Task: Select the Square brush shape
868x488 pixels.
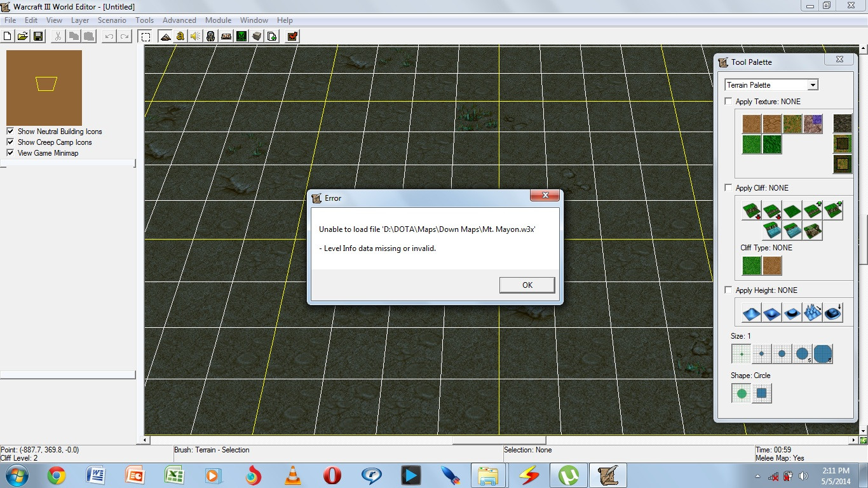Action: tap(762, 393)
